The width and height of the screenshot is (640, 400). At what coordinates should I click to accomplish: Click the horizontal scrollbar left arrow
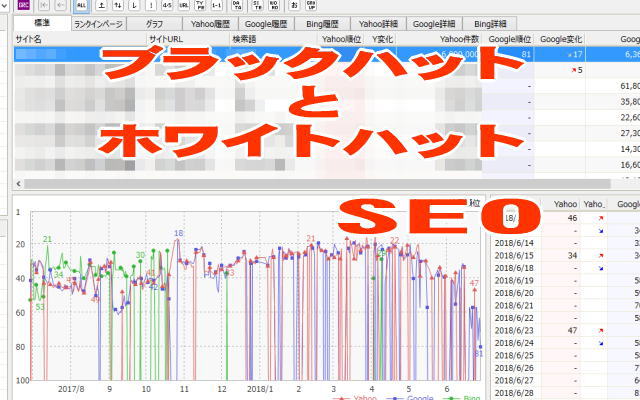(18, 184)
